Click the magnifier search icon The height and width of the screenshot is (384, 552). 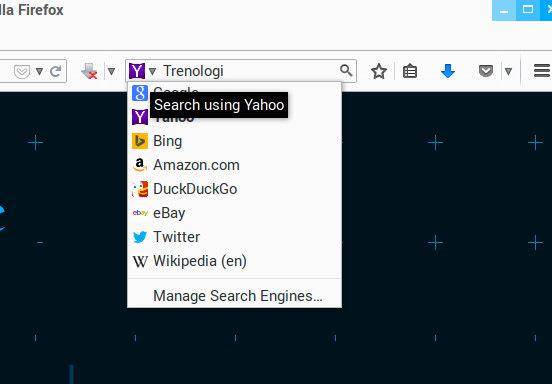pos(346,71)
